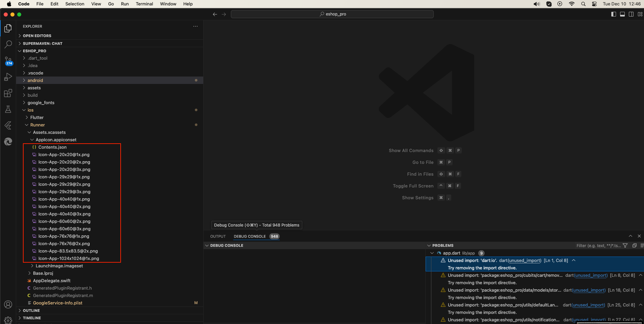Open the Apple menu
Image resolution: width=644 pixels, height=324 pixels.
tap(9, 4)
